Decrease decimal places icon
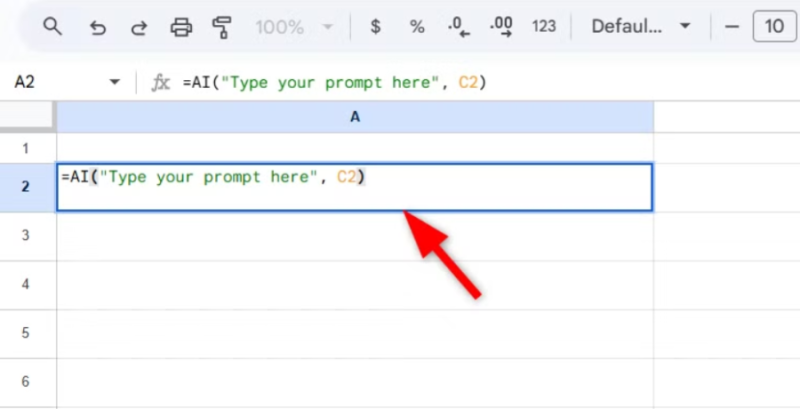The width and height of the screenshot is (800, 409). pyautogui.click(x=459, y=27)
